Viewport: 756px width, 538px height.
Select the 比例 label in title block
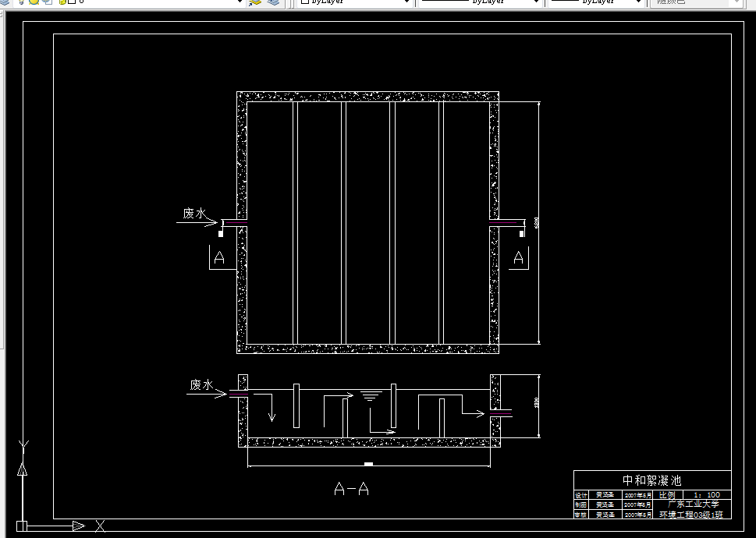(x=667, y=494)
